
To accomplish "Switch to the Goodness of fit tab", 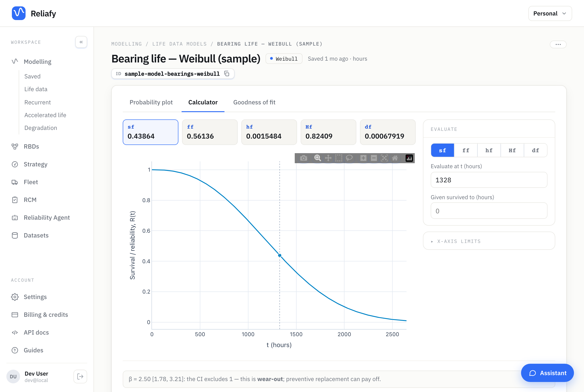I will pyautogui.click(x=254, y=102).
